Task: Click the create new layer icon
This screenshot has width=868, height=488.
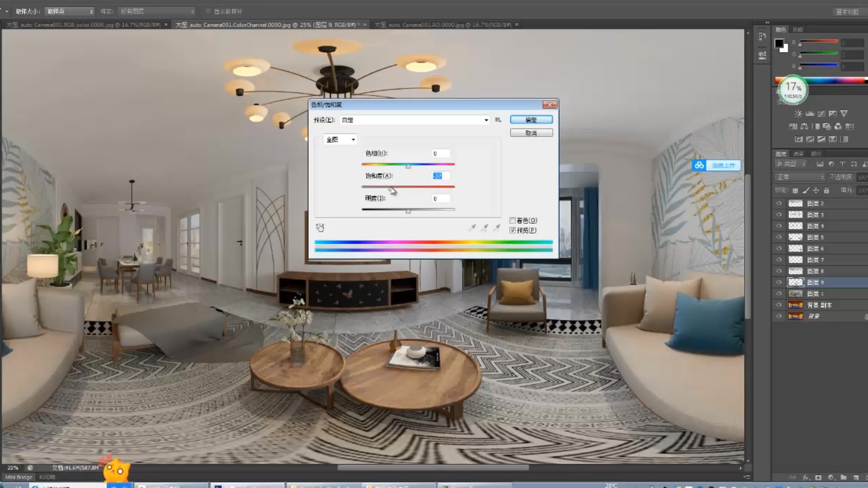Action: coord(856,478)
